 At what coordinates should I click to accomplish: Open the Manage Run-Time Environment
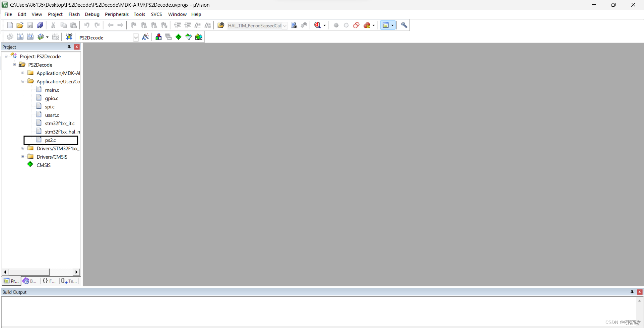(x=178, y=37)
